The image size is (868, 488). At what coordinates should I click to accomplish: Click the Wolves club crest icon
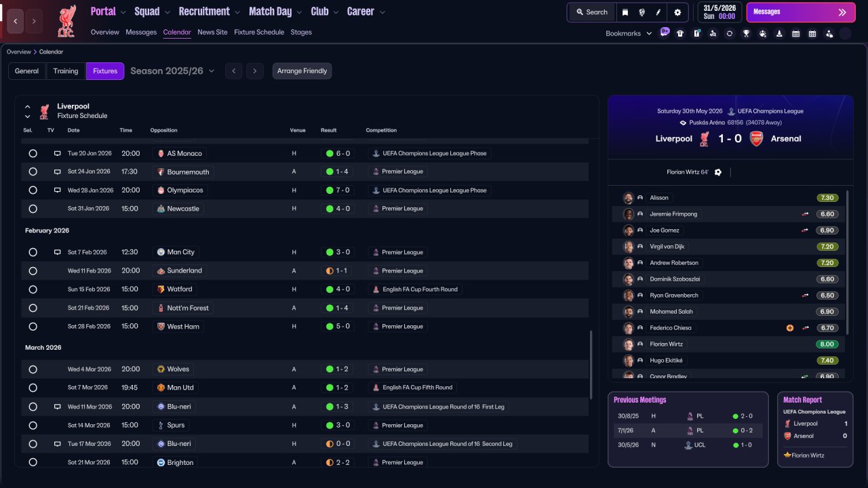click(161, 369)
